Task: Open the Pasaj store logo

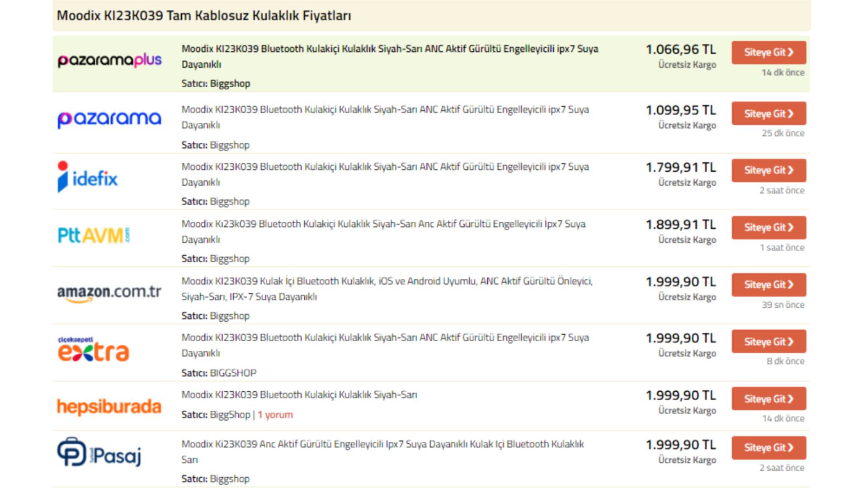Action: [x=99, y=452]
